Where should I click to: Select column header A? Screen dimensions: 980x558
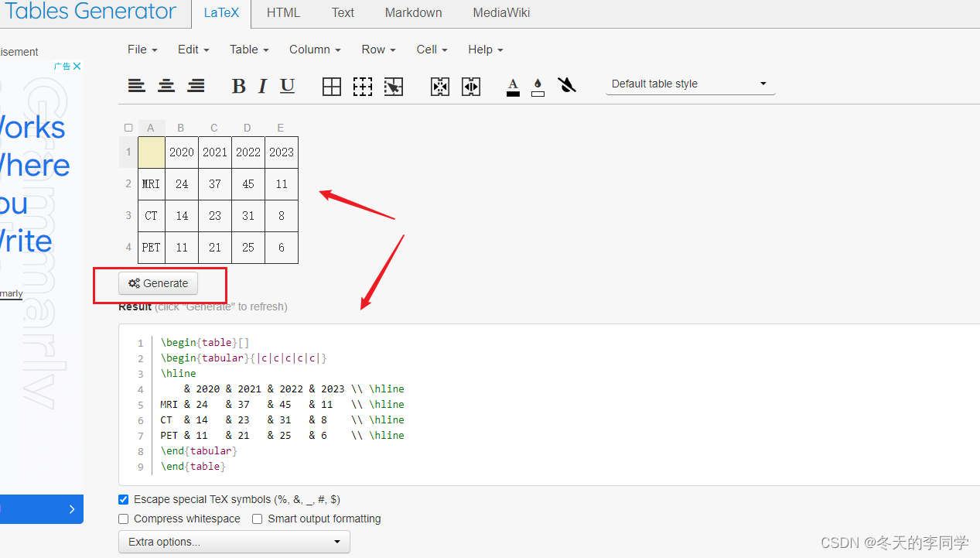coord(151,128)
